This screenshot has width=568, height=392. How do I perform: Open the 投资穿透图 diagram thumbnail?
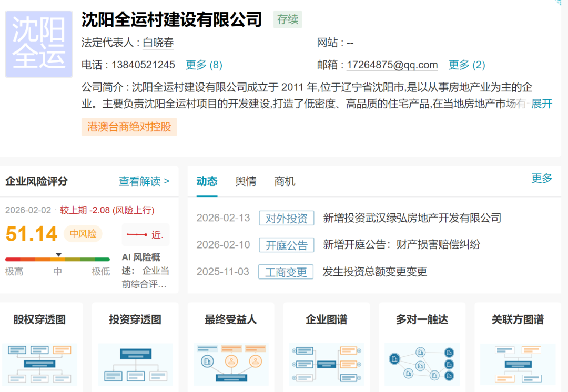pyautogui.click(x=135, y=365)
